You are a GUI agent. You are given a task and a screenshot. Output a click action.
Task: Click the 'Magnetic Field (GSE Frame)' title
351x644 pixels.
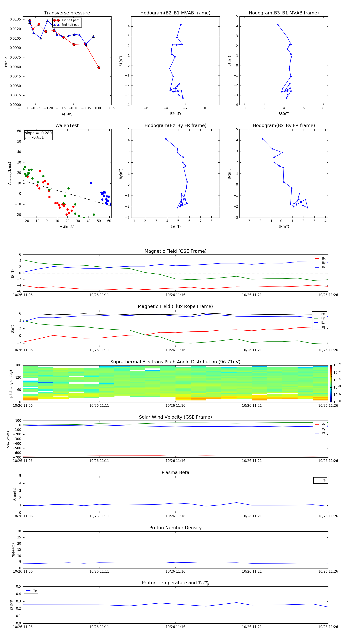(175, 251)
